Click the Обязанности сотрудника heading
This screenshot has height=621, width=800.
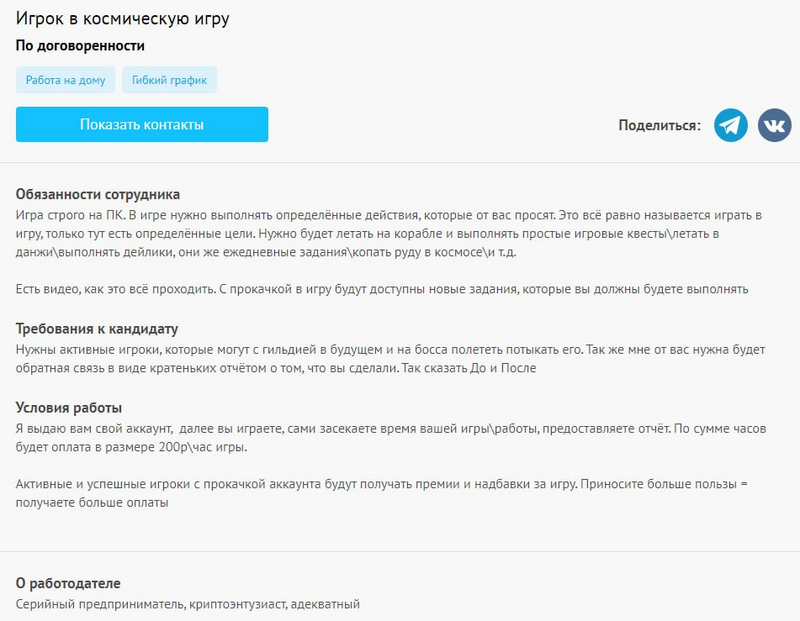click(98, 194)
